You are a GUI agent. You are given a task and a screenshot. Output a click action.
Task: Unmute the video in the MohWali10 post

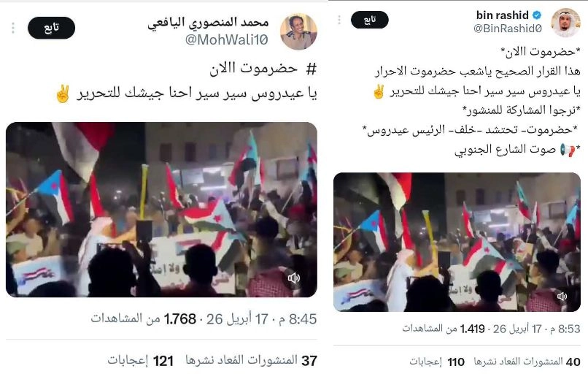[x=293, y=278]
